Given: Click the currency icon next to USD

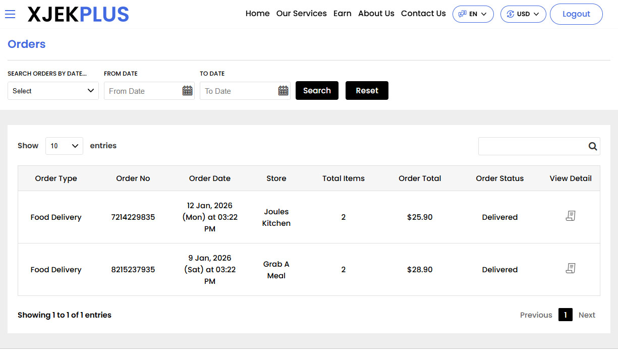Looking at the screenshot, I should [x=512, y=14].
